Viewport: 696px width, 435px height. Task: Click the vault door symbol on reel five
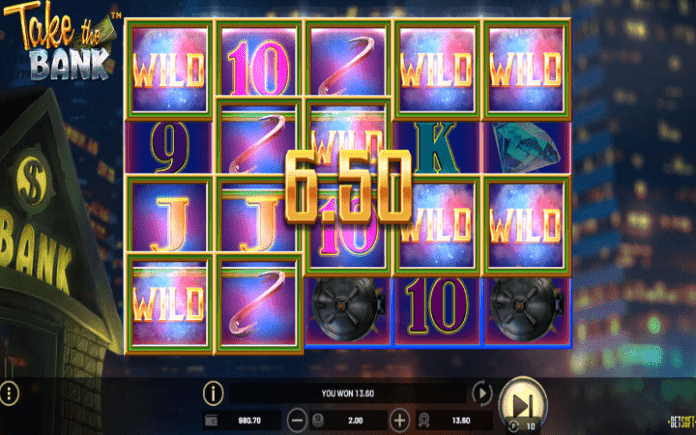click(526, 308)
